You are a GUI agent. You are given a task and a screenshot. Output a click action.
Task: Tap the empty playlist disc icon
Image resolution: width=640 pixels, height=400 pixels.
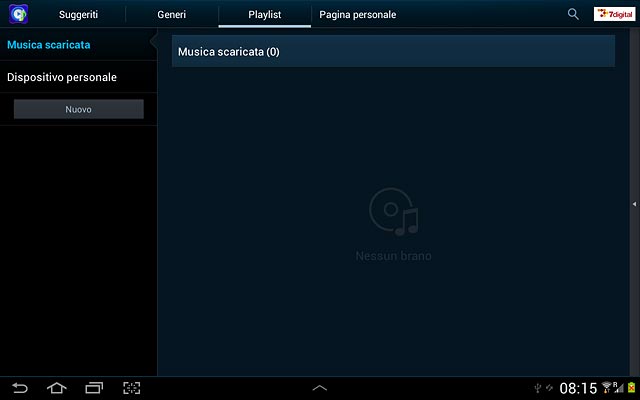[393, 211]
